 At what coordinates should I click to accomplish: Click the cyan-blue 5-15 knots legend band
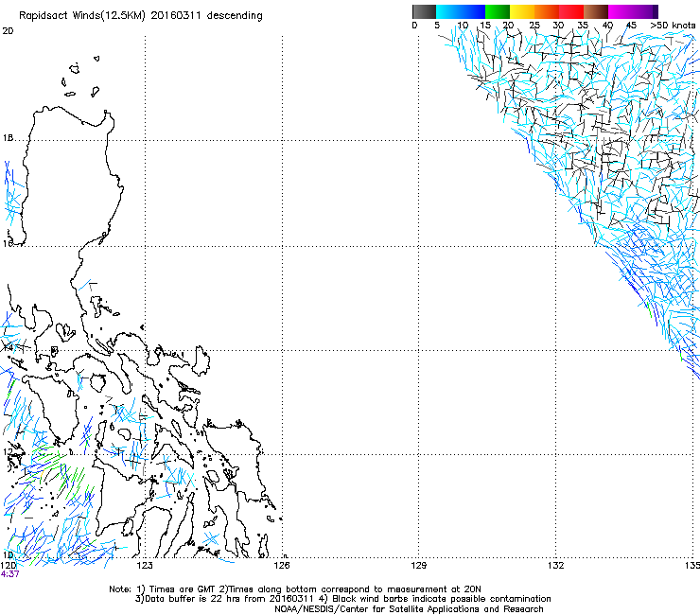click(x=461, y=11)
